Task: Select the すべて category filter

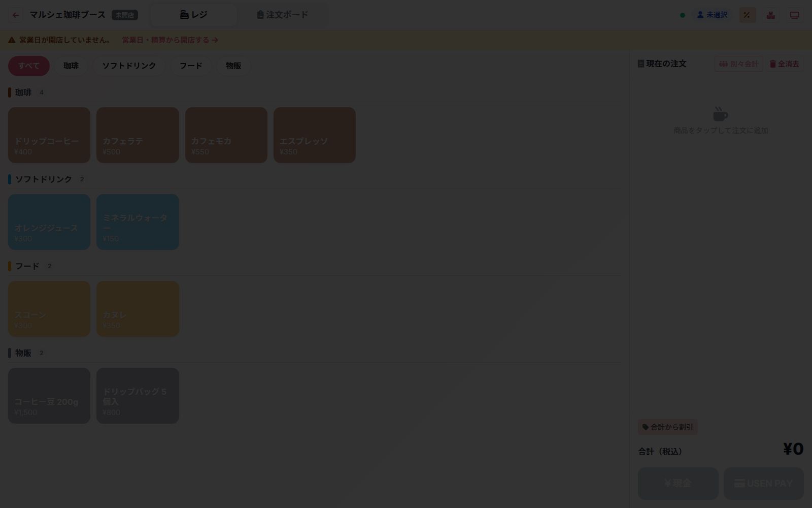Action: coord(29,66)
